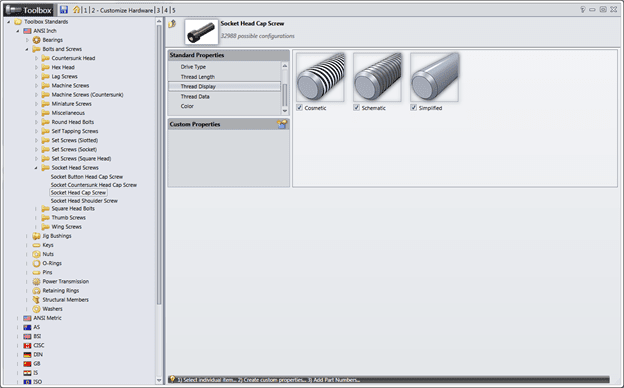The height and width of the screenshot is (388, 624).
Task: Click the up-folder icon beside screw preview
Action: (x=172, y=24)
